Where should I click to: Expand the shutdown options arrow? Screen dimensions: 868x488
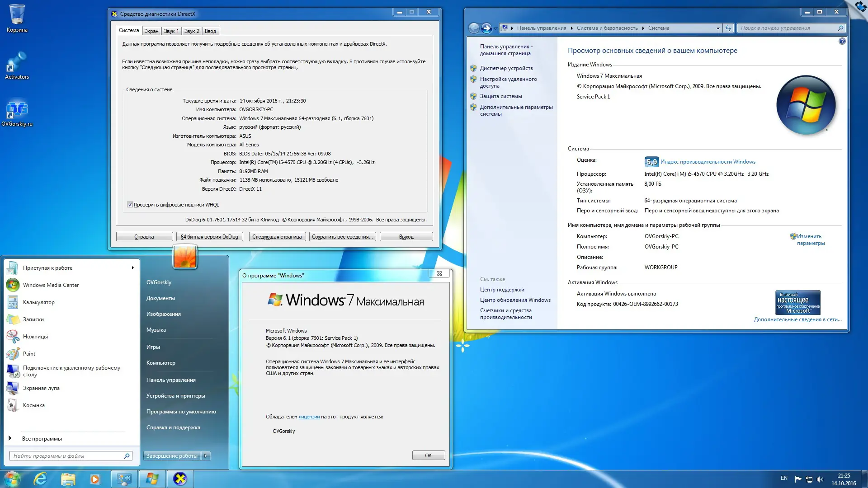click(206, 456)
